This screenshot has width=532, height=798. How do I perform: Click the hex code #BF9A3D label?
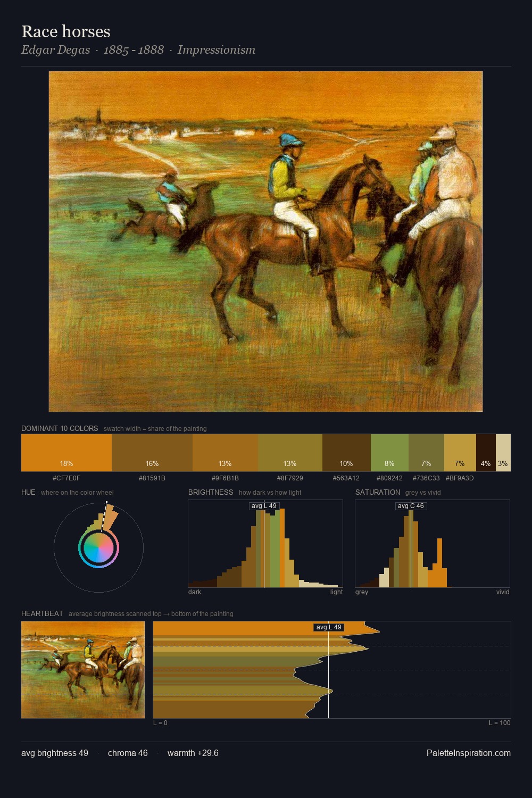point(460,478)
